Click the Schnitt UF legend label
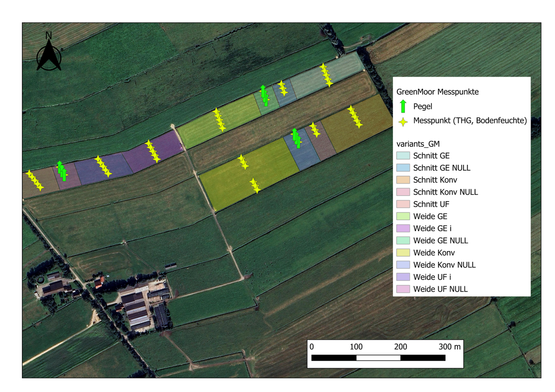Viewport: 555px width, 392px height. click(431, 204)
